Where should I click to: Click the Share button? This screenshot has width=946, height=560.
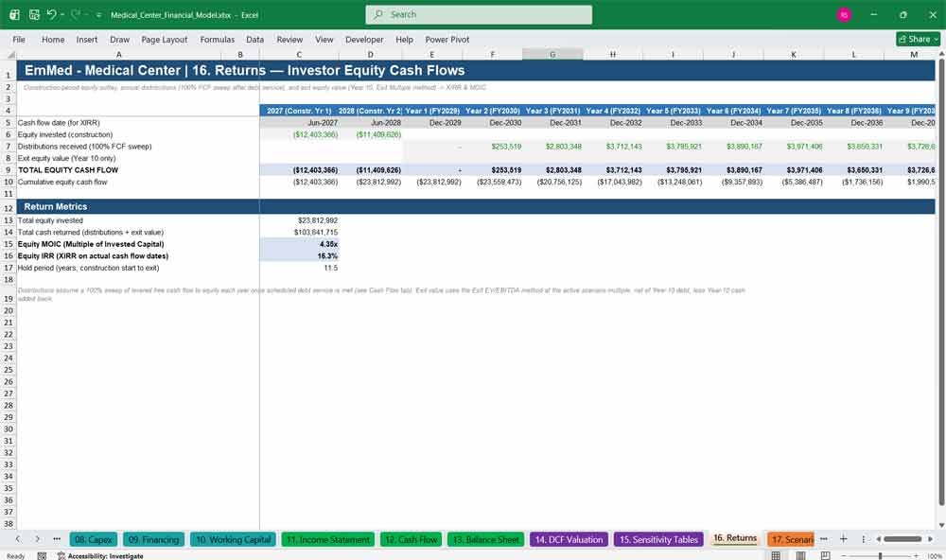click(x=919, y=39)
